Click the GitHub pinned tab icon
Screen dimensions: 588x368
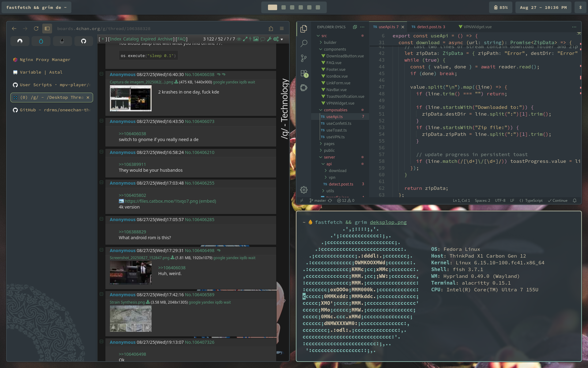click(83, 41)
